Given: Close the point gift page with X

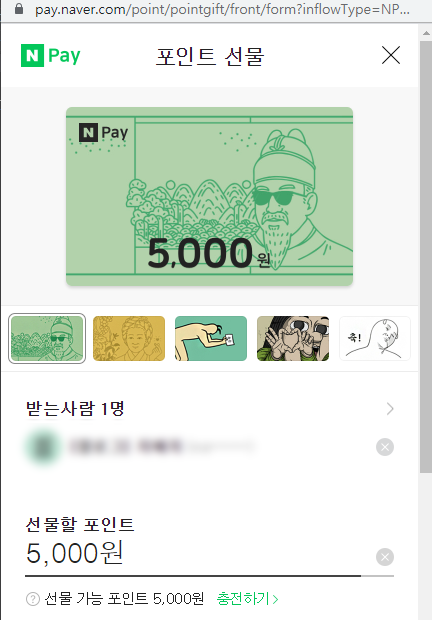Looking at the screenshot, I should (391, 55).
